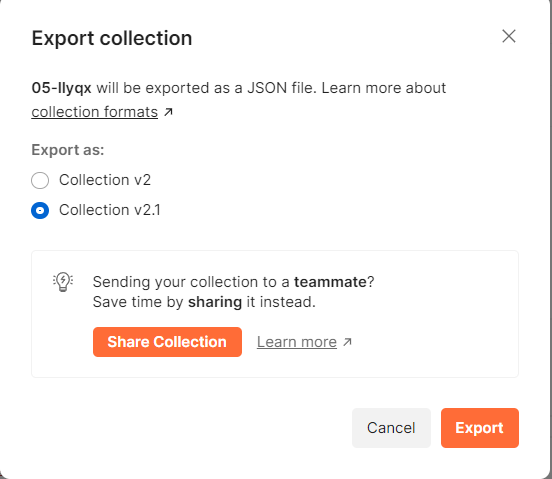Select the Collection v2.1 radio button
This screenshot has width=552, height=479.
point(40,210)
